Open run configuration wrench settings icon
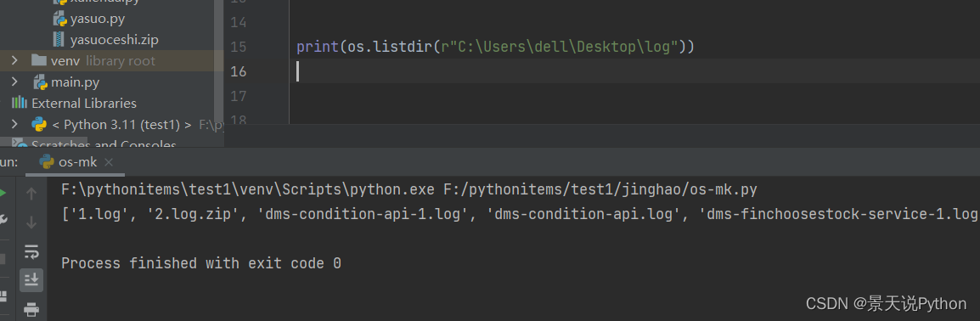 (3, 219)
